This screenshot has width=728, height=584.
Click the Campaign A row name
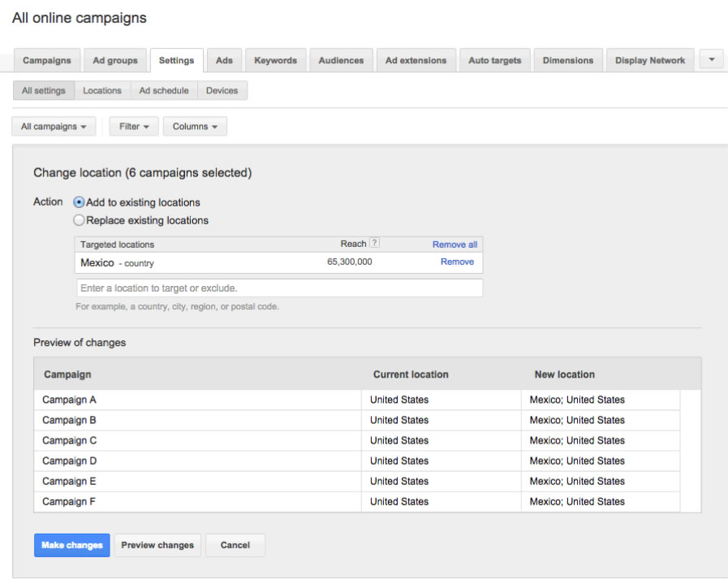pyautogui.click(x=69, y=400)
